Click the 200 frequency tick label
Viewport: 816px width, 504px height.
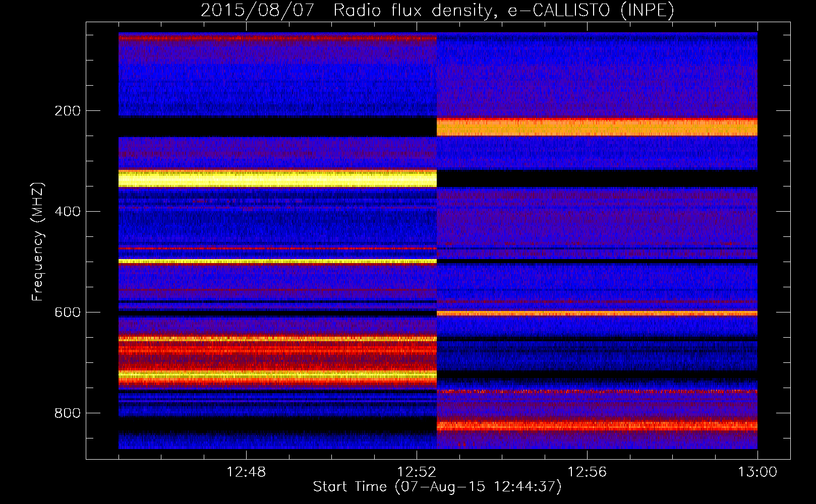pyautogui.click(x=68, y=111)
